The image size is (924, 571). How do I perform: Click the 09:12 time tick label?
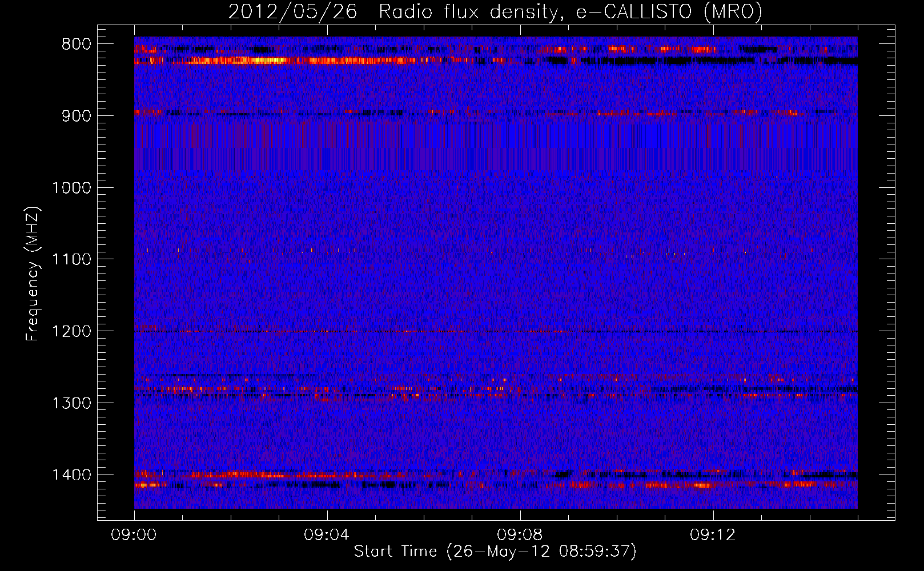pos(713,535)
